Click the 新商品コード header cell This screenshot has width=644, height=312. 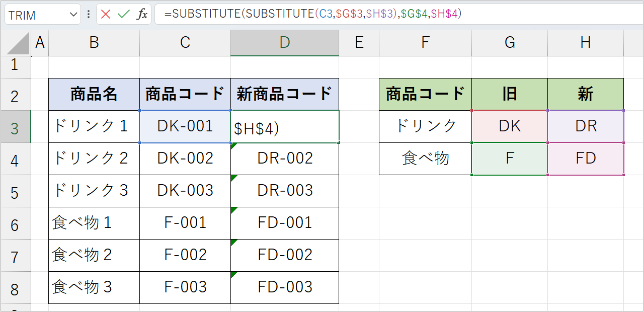click(x=285, y=94)
